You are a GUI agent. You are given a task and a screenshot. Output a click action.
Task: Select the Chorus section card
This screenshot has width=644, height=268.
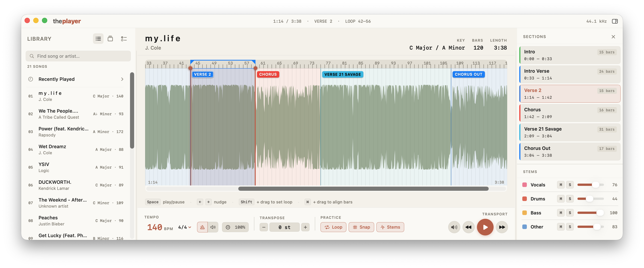tap(570, 113)
